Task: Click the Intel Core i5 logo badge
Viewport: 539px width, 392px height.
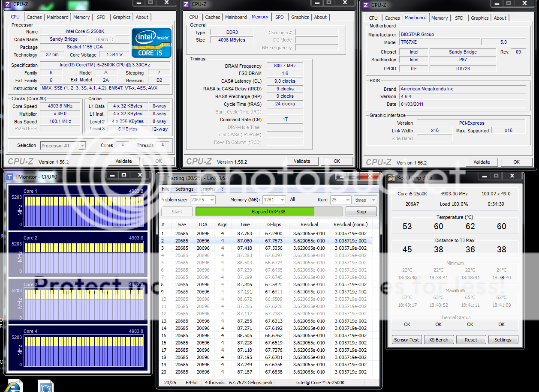Action: (x=151, y=43)
